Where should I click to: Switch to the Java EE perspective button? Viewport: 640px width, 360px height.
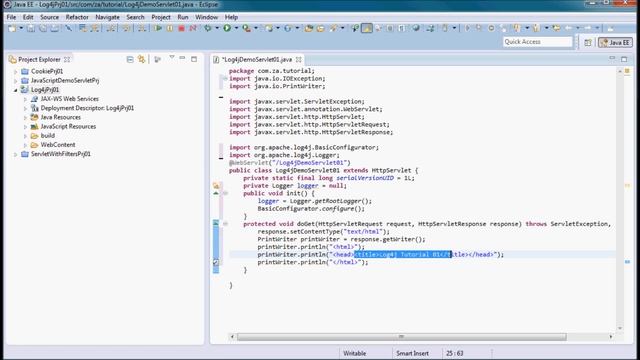616,42
